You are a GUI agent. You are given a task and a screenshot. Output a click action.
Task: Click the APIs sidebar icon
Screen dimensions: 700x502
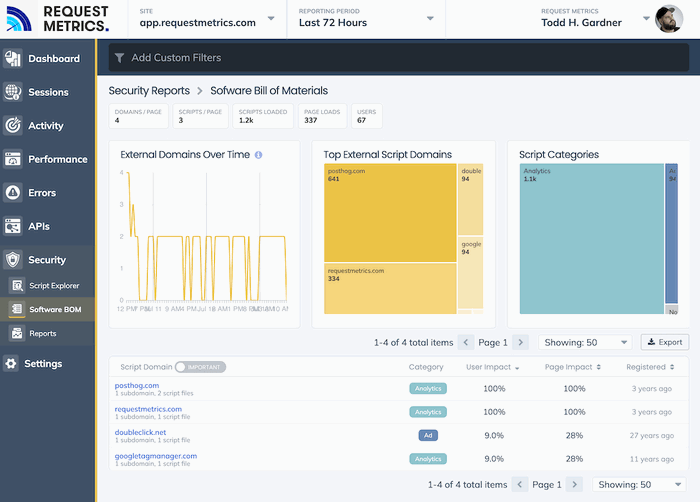tap(13, 226)
